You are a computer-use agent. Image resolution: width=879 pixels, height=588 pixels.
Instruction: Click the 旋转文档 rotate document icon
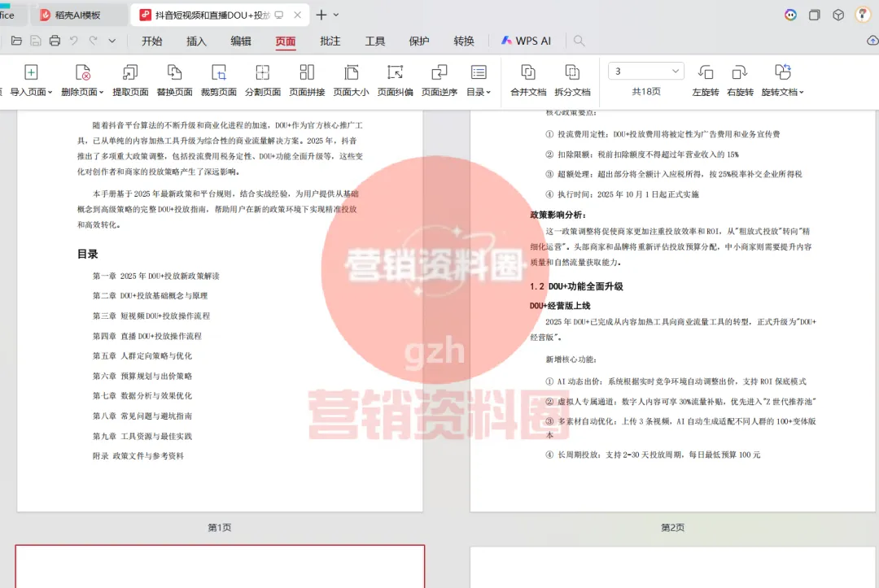tap(783, 72)
